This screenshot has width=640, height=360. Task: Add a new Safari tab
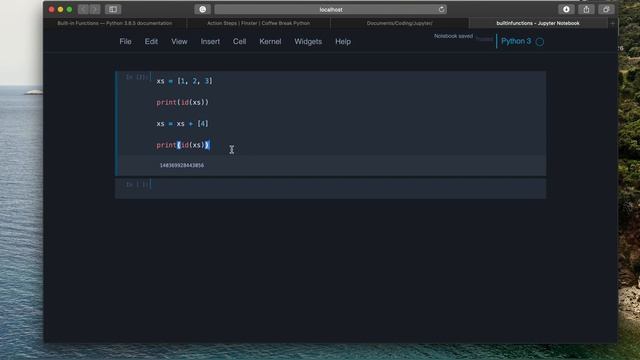click(612, 24)
